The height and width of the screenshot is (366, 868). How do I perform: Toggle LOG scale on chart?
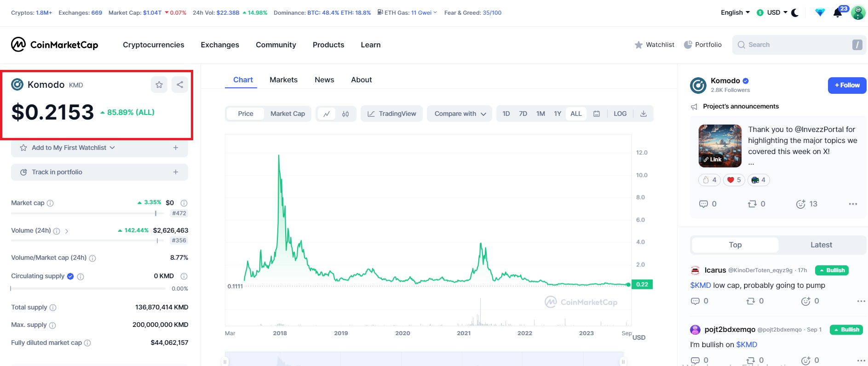(620, 114)
